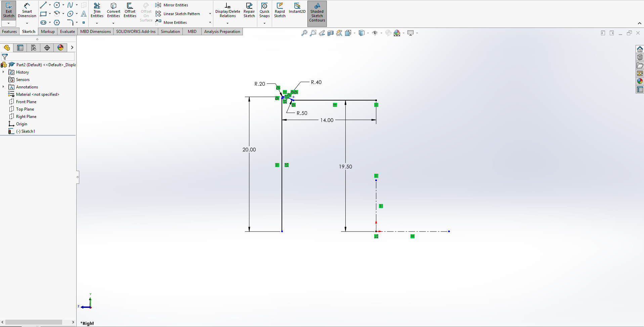Click the Exit Sketch button
This screenshot has width=644, height=327.
pyautogui.click(x=8, y=10)
